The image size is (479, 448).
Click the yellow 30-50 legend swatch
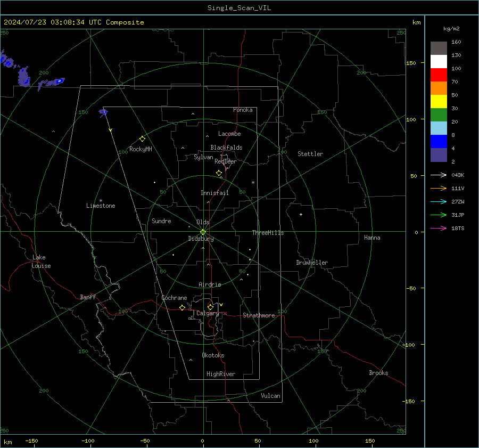(x=439, y=102)
